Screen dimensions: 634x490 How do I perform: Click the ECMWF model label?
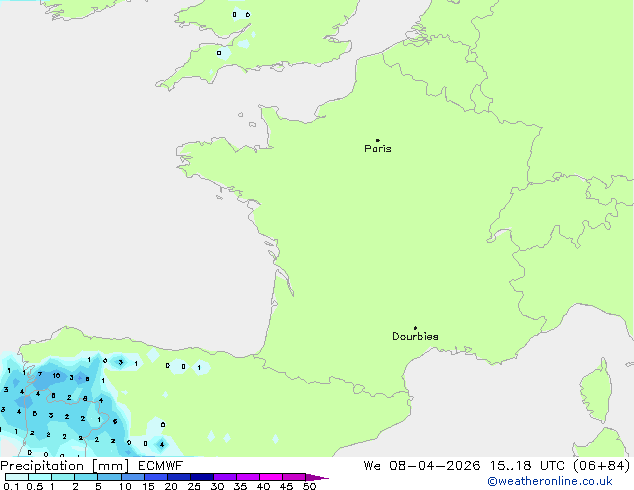160,466
